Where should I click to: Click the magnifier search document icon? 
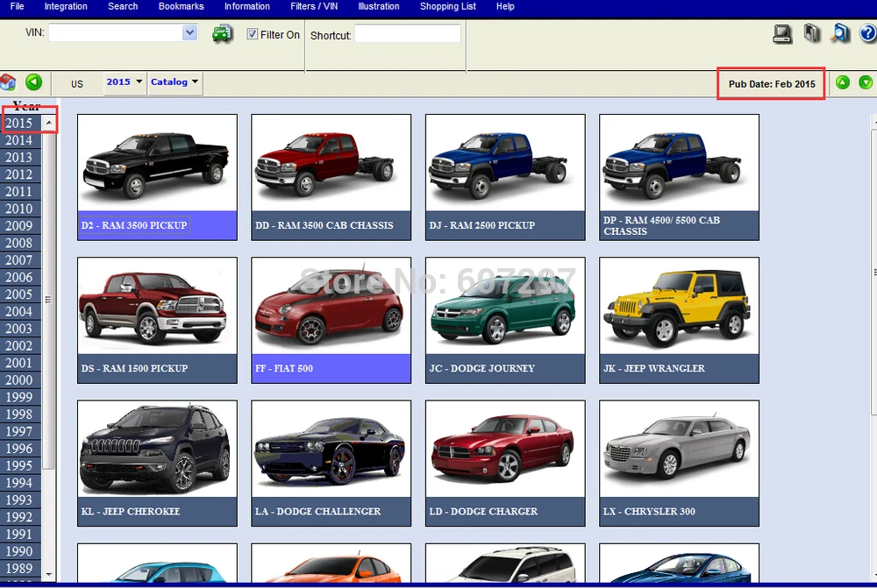[839, 33]
